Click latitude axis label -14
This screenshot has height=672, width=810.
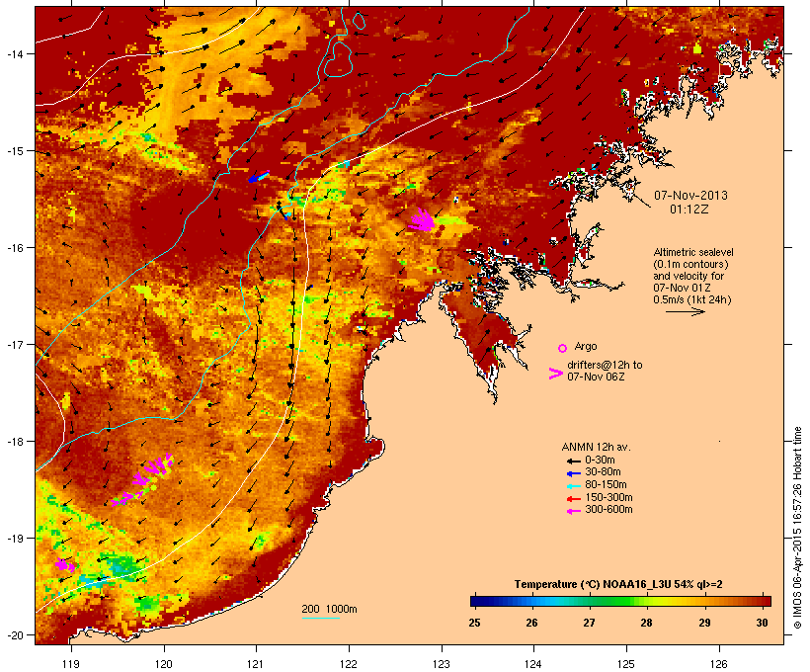tap(14, 53)
